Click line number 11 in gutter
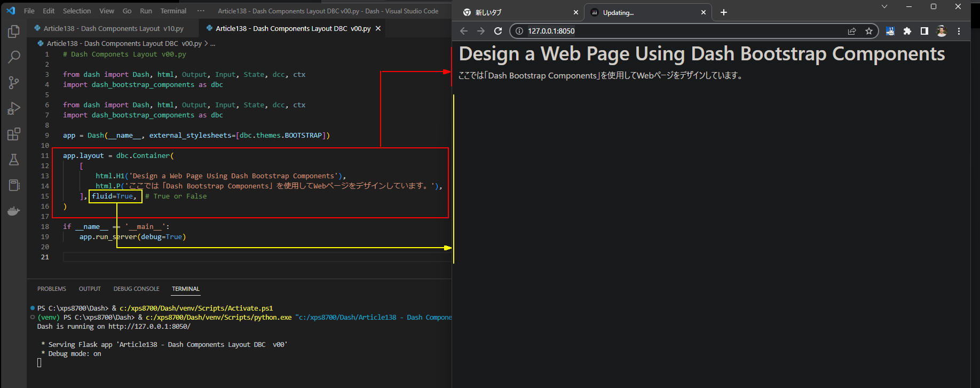Viewport: 980px width, 388px height. click(45, 156)
